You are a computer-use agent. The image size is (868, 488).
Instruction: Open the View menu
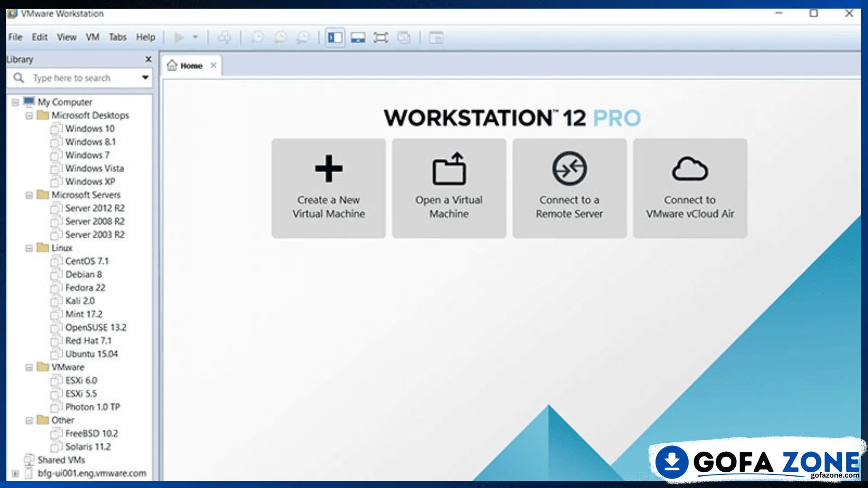coord(66,37)
